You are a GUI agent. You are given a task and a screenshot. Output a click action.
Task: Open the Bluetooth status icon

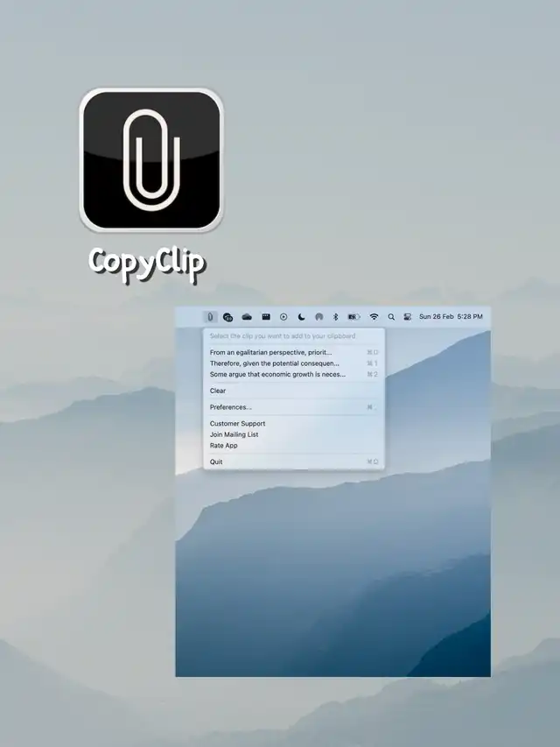335,316
